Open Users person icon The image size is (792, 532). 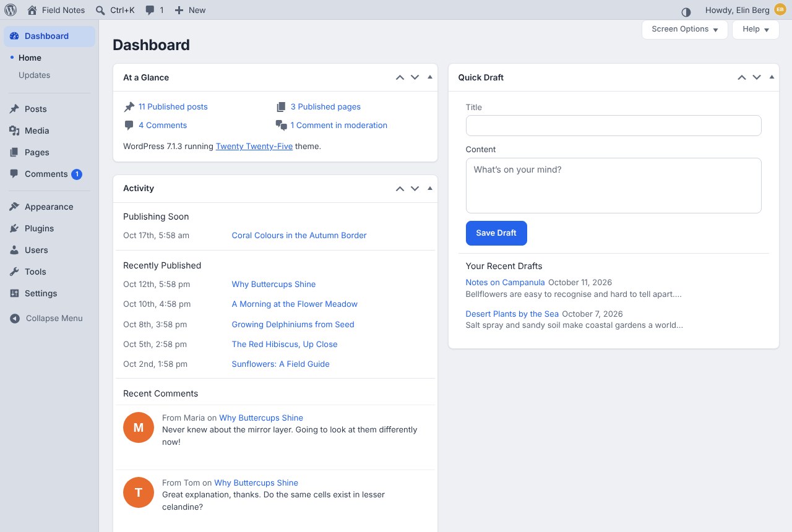[x=14, y=250]
